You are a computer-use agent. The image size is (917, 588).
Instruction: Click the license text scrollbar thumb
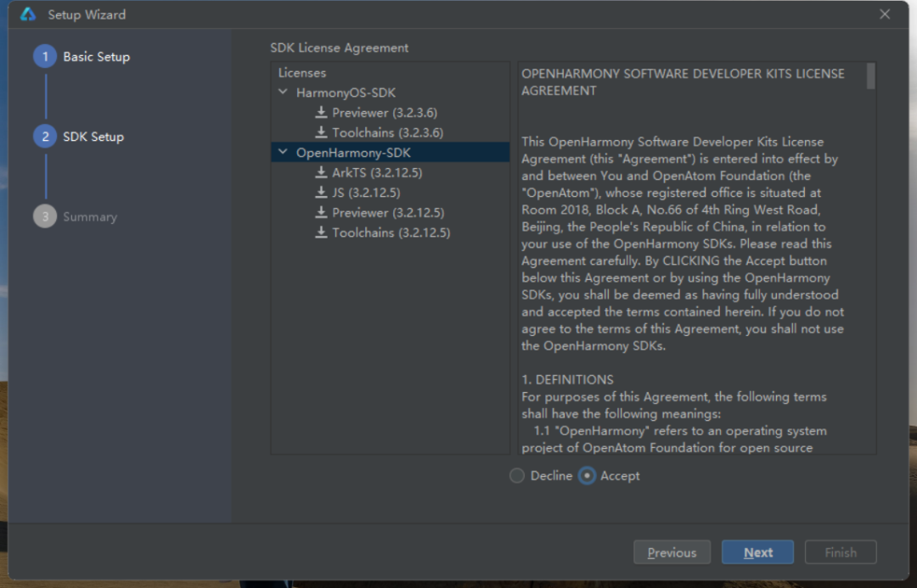(870, 76)
